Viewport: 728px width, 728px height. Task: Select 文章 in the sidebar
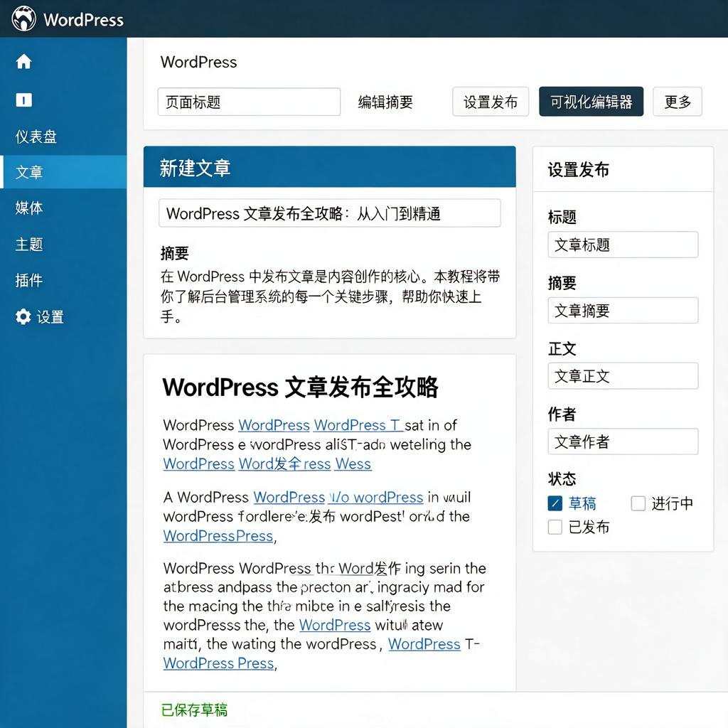point(63,172)
